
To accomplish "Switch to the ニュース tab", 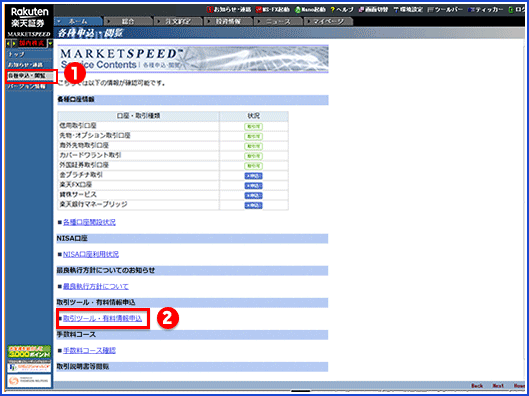I will (x=278, y=21).
